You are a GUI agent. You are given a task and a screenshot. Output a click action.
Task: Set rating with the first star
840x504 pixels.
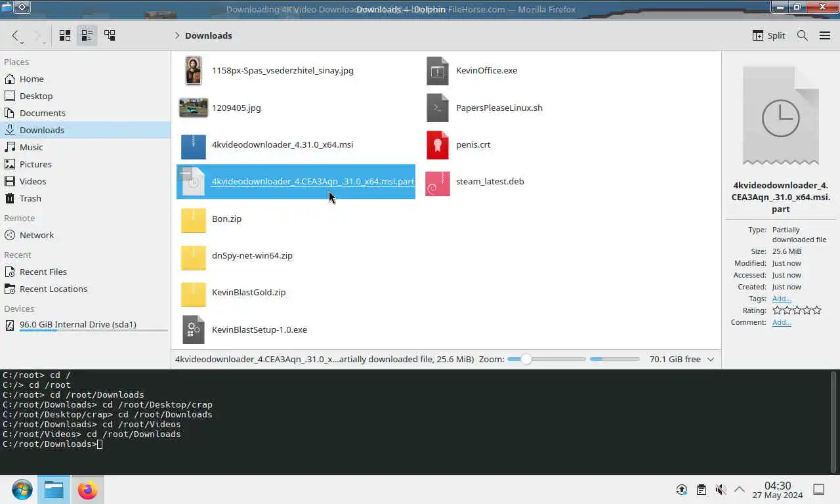[777, 310]
